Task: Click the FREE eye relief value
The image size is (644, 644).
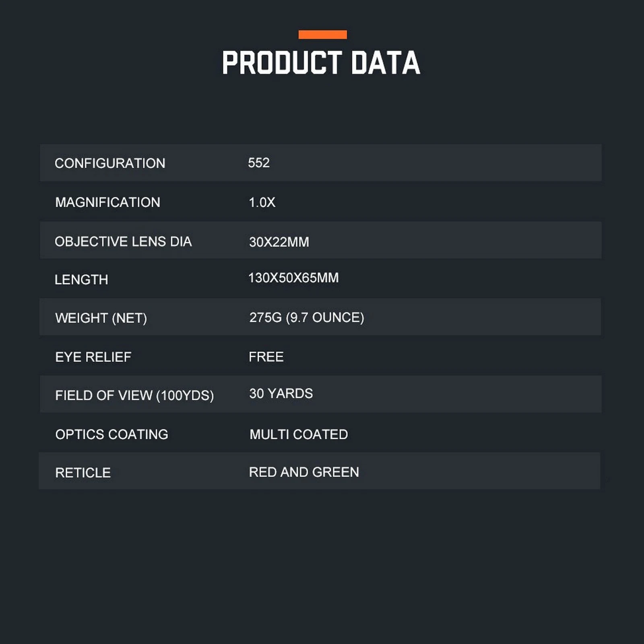Action: click(x=266, y=357)
